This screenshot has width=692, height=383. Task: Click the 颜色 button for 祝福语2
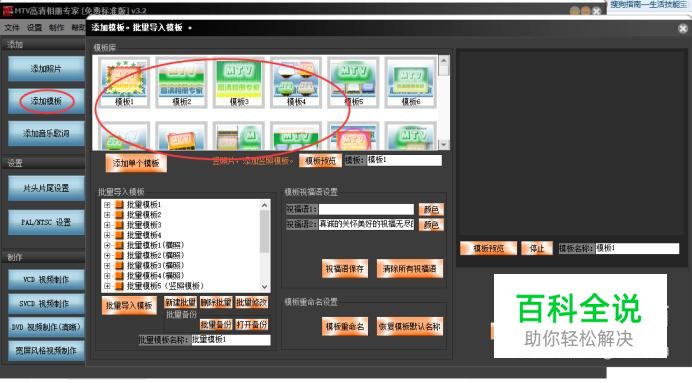(x=431, y=225)
